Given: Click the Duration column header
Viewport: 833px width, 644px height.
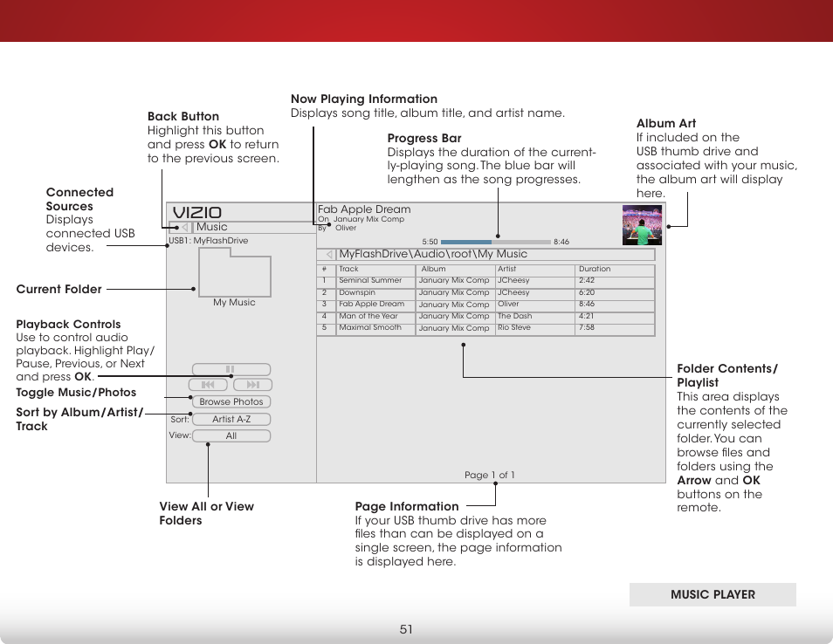Looking at the screenshot, I should point(595,269).
